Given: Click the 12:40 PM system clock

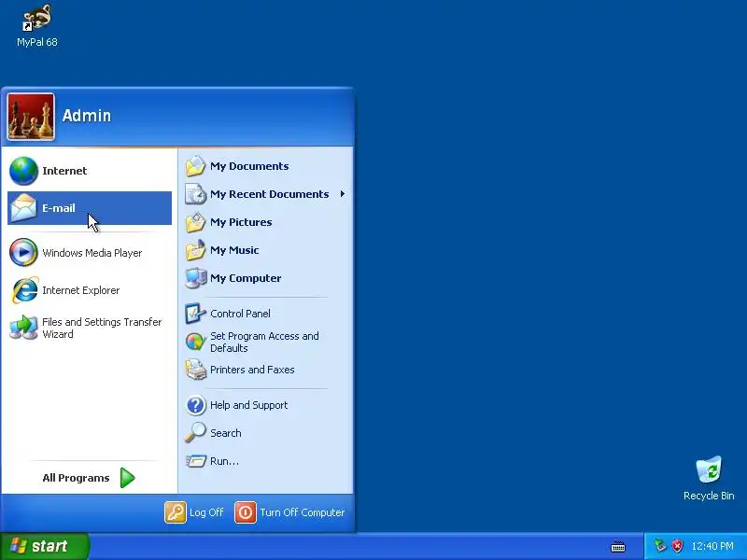Looking at the screenshot, I should coord(712,546).
